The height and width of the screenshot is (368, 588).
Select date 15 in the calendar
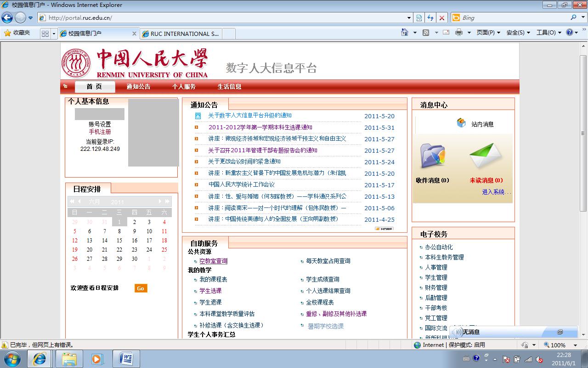click(119, 240)
